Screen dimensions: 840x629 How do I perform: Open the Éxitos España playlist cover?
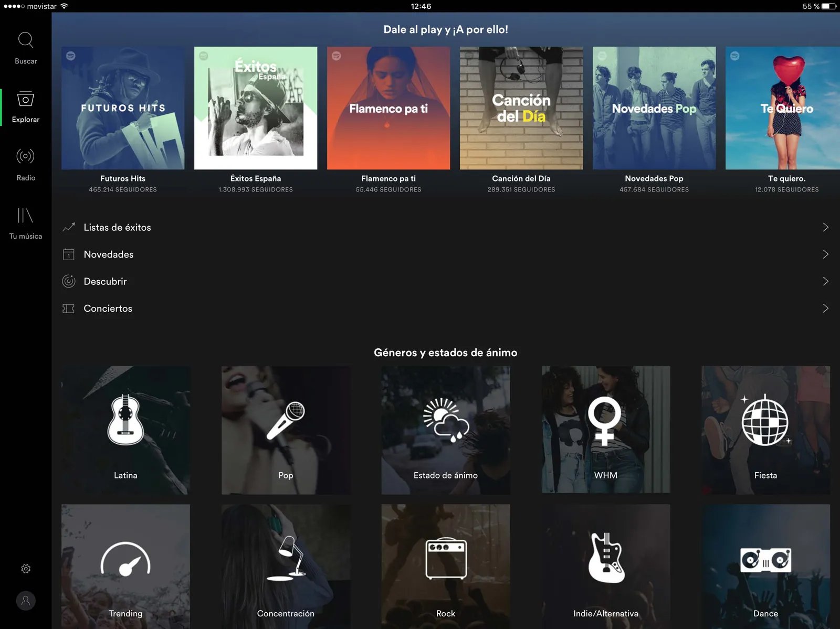[x=256, y=108]
